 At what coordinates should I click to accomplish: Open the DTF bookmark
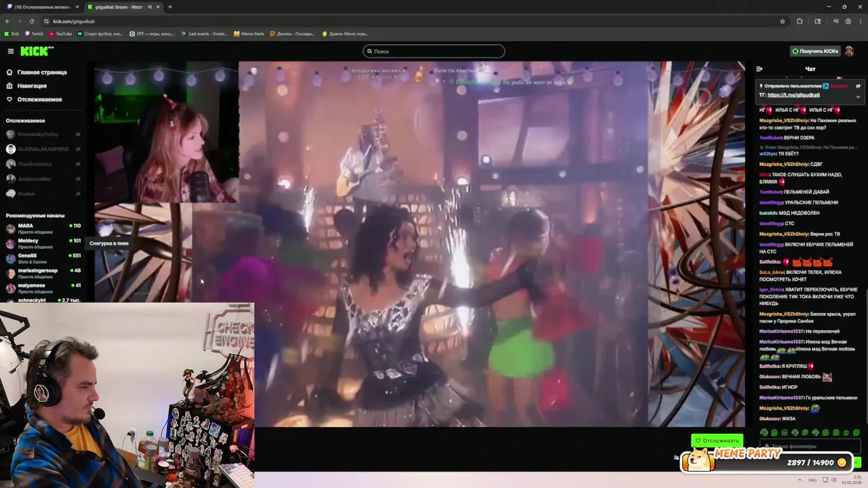click(152, 33)
